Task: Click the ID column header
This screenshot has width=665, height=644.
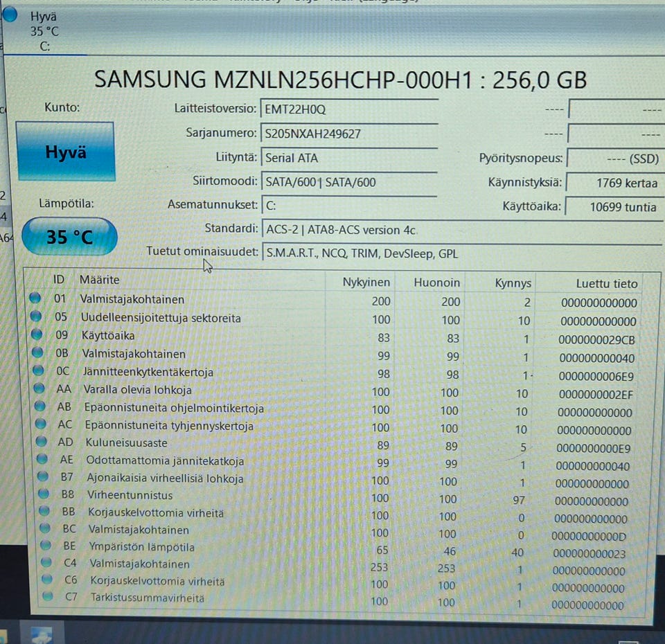Action: (x=58, y=279)
